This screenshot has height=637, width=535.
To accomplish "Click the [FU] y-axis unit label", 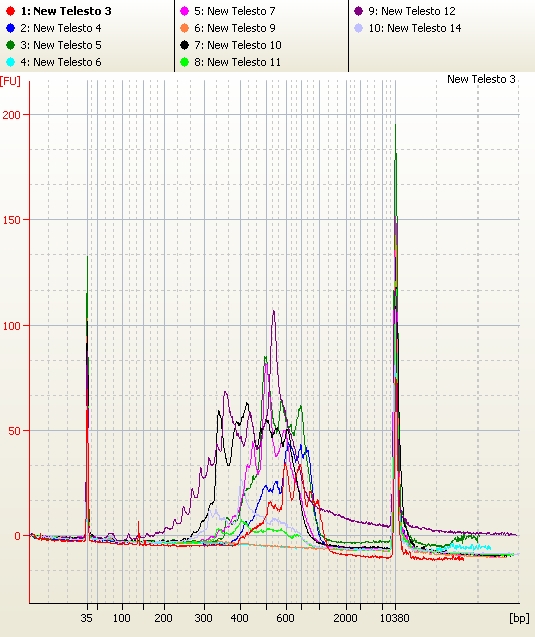I will click(10, 81).
